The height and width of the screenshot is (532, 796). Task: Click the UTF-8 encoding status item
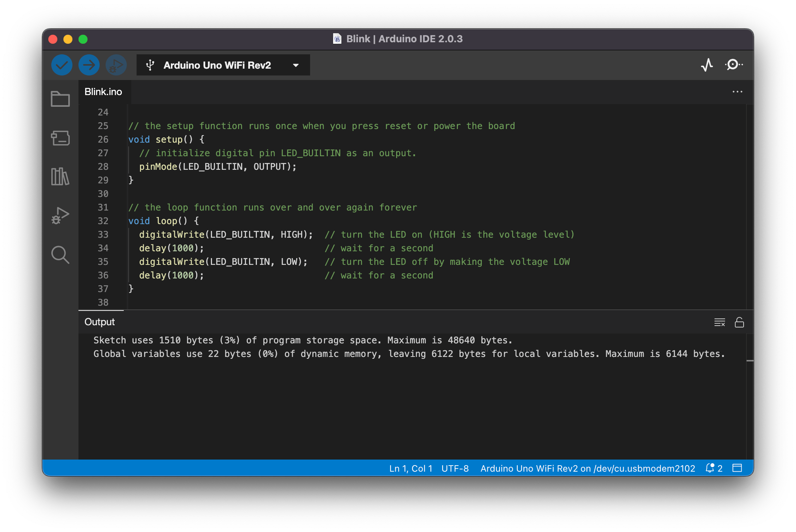click(455, 468)
